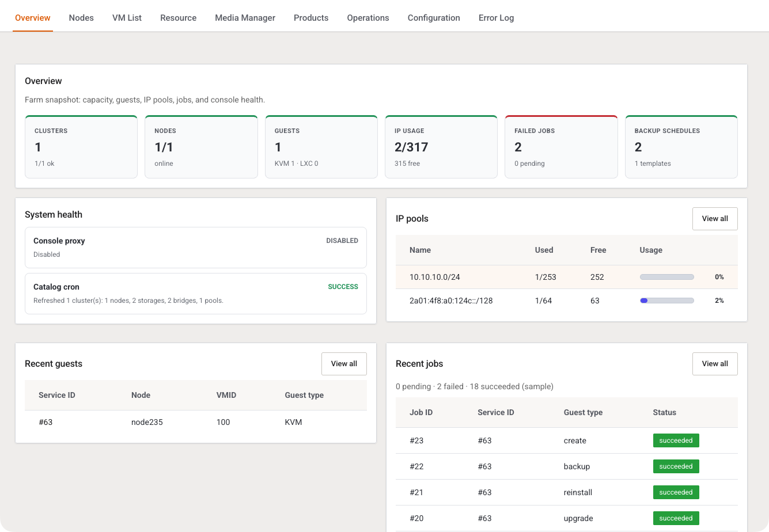Click the succeeded badge for upgrade job
769x532 pixels.
click(x=676, y=518)
